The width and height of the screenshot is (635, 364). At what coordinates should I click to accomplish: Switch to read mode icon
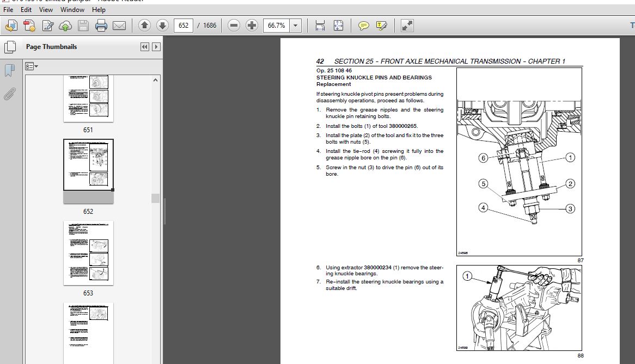407,26
